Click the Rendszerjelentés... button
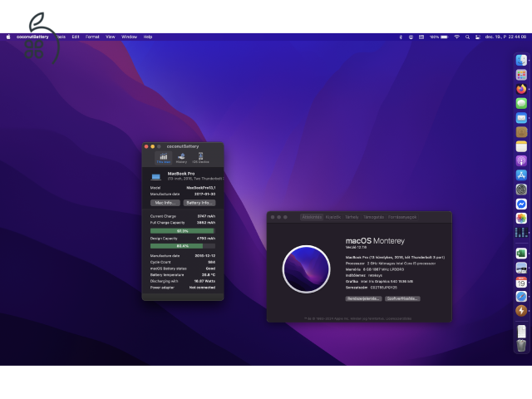532x399 pixels. tap(363, 298)
